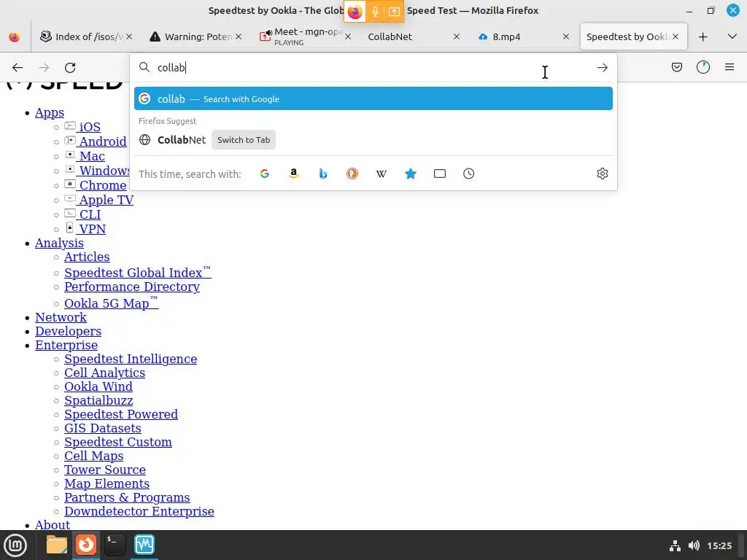
Task: Close the CollabNet tab
Action: point(457,36)
